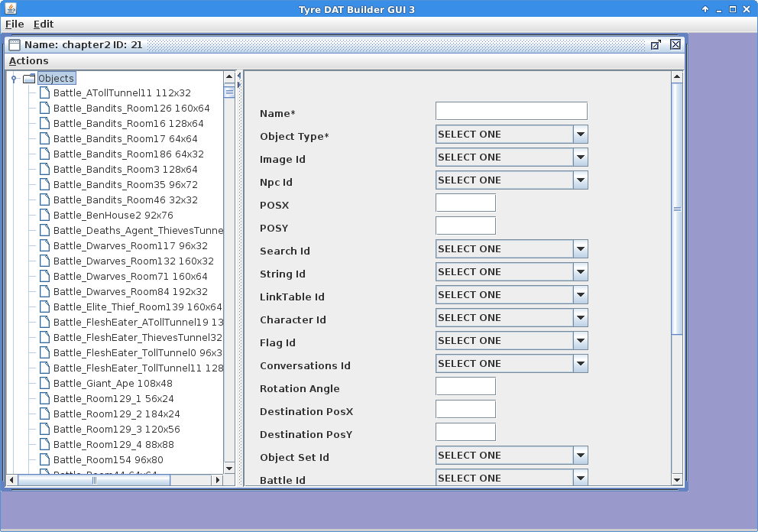This screenshot has width=758, height=532.
Task: Open the Character Id dropdown
Action: click(x=511, y=318)
